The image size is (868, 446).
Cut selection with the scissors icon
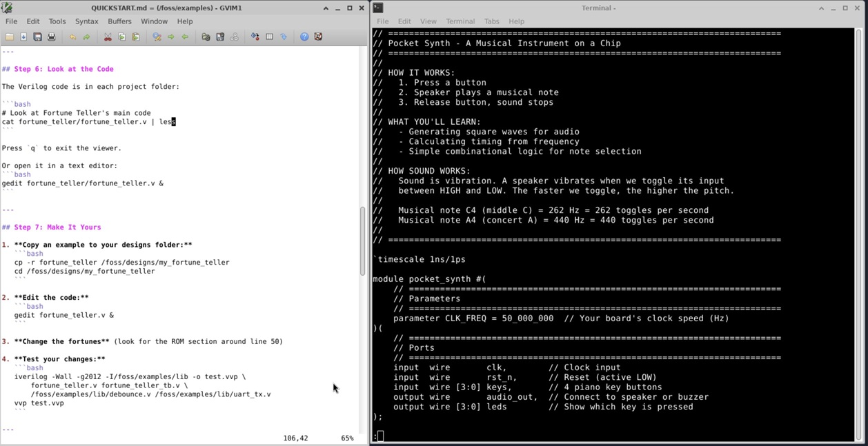click(108, 37)
